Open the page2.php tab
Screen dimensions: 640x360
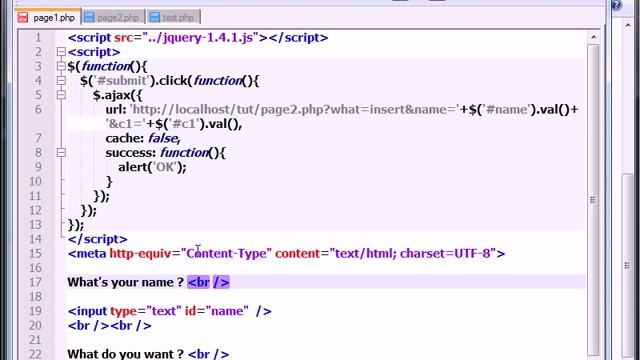[x=113, y=18]
